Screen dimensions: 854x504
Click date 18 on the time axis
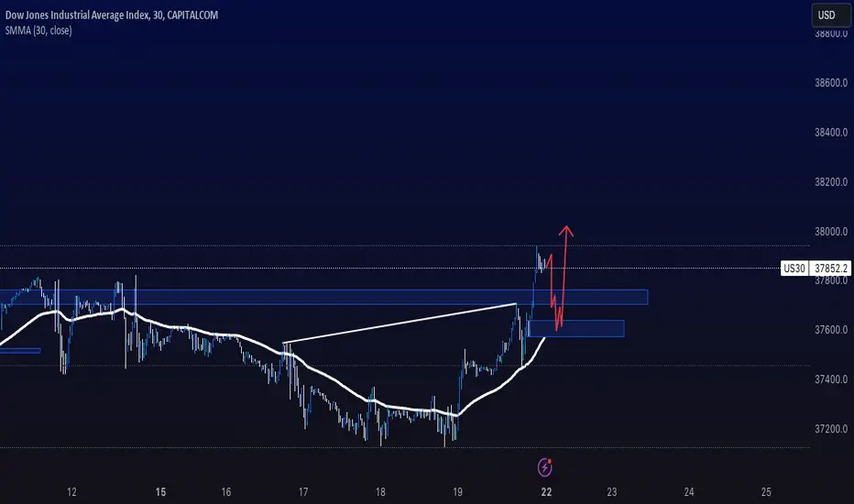coord(380,492)
